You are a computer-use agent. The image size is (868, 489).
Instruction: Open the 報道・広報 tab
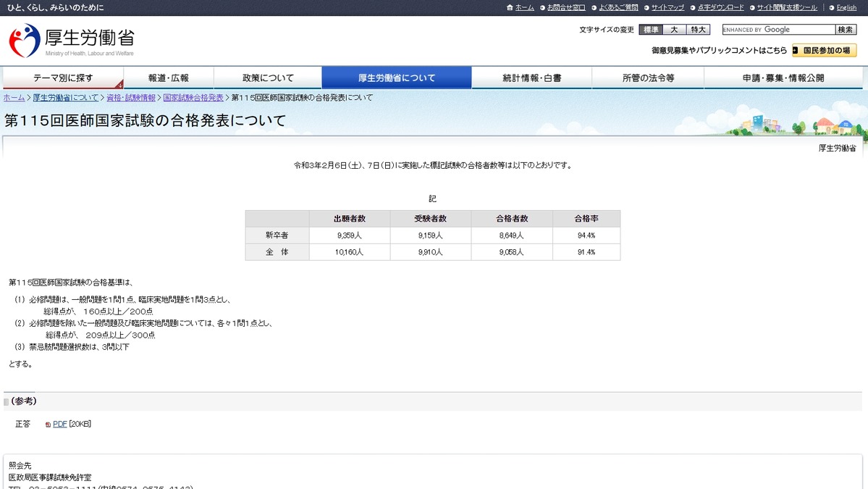point(169,78)
